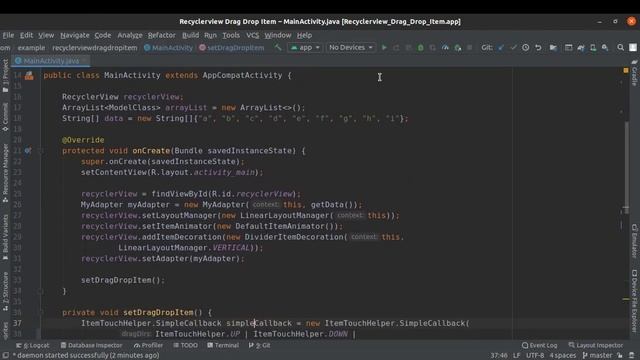Collapse the setDragDropItem method fold marker
This screenshot has height=360, width=640.
coord(41,313)
